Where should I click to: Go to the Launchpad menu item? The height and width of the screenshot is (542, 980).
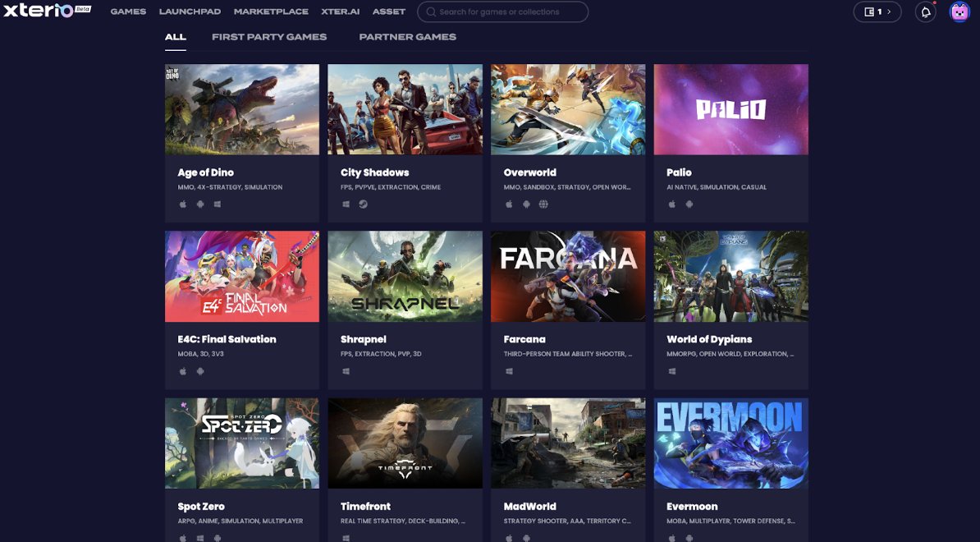coord(190,12)
